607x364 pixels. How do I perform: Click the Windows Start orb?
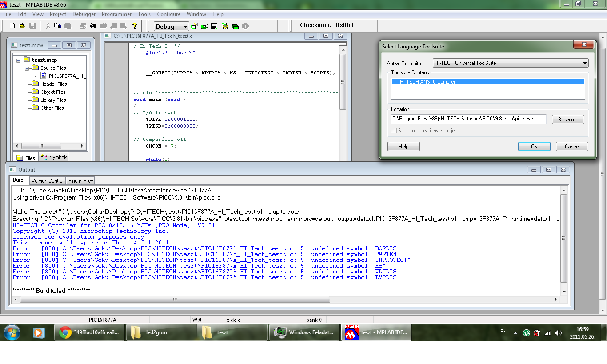click(x=12, y=332)
